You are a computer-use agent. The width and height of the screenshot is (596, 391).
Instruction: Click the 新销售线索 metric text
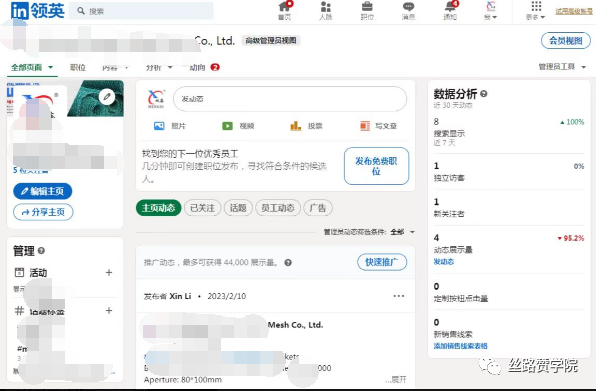point(453,334)
